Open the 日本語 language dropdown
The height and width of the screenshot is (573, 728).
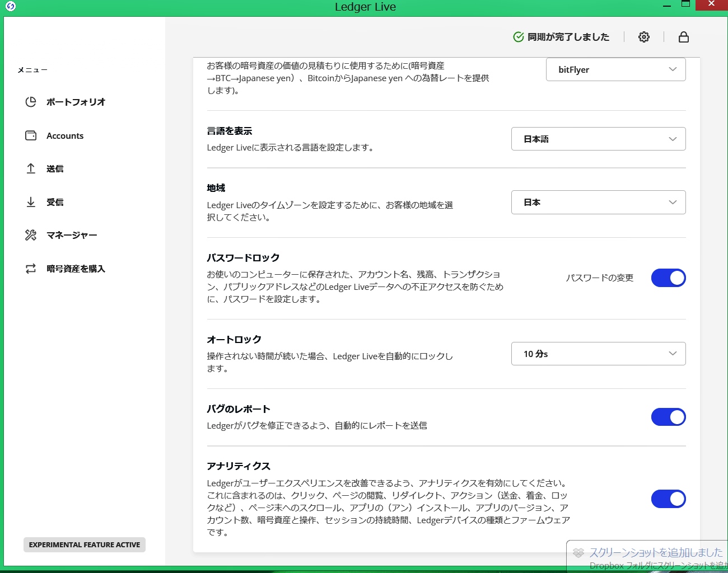click(x=599, y=139)
